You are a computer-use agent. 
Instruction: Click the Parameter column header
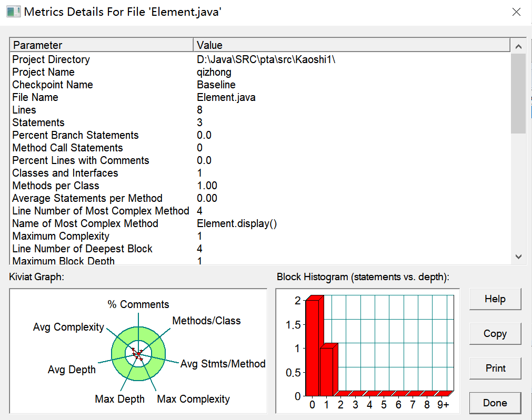(102, 45)
